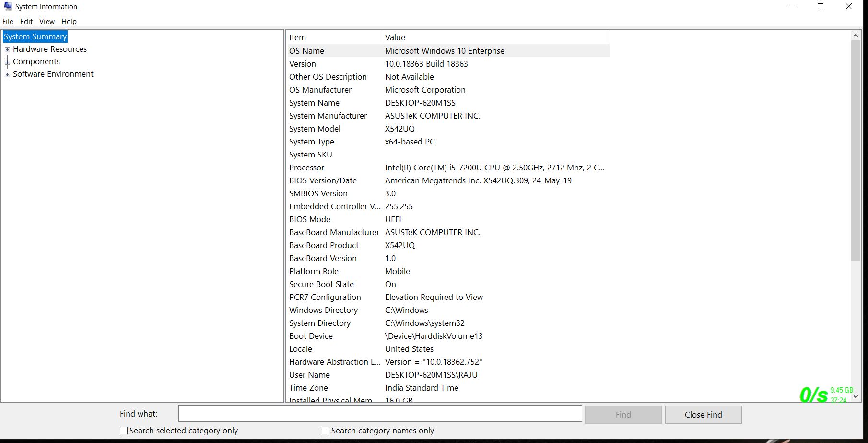Select the System Model row
This screenshot has height=443, width=868.
[448, 129]
